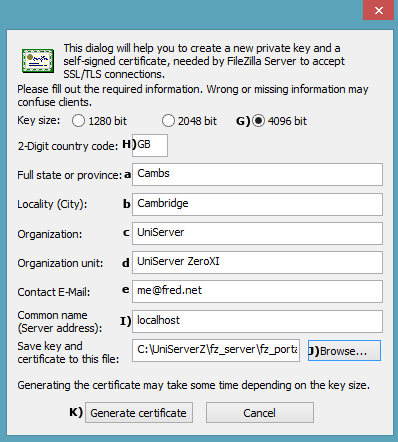This screenshot has width=398, height=442.
Task: Click the 'Full state or province:' label
Action: [x=70, y=175]
